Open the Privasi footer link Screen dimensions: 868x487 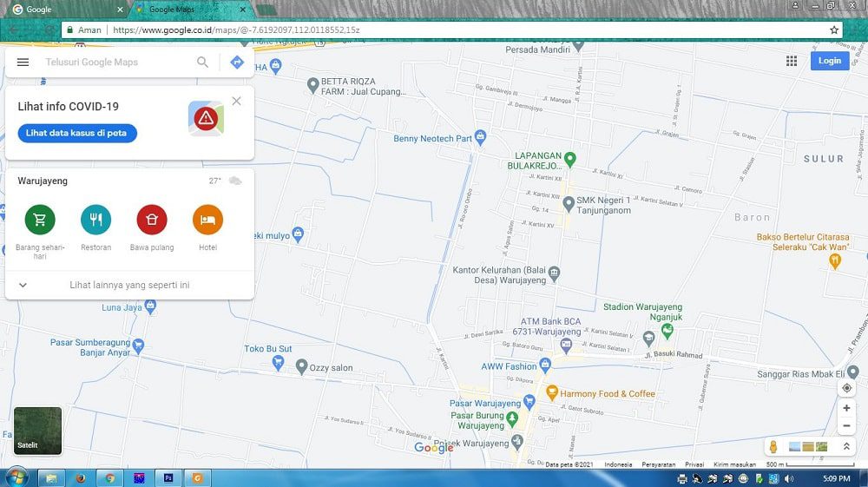click(694, 464)
